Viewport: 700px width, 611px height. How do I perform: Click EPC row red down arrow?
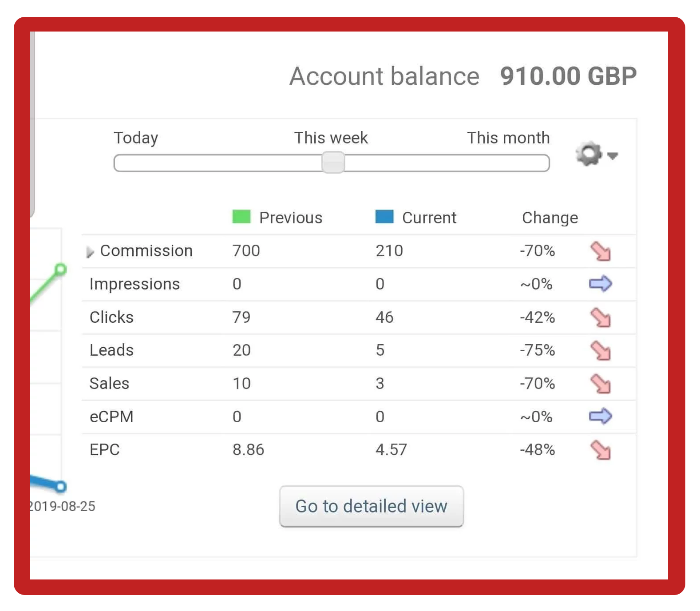[601, 450]
